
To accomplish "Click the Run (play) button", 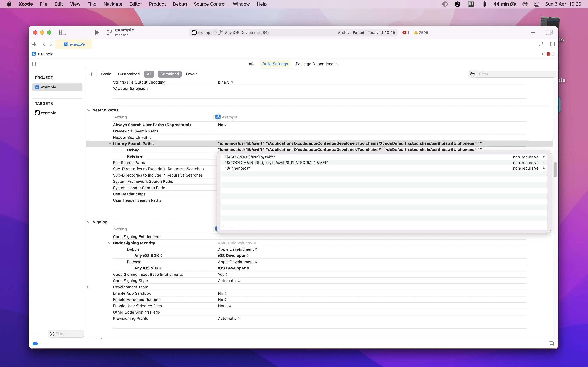I will click(x=97, y=32).
